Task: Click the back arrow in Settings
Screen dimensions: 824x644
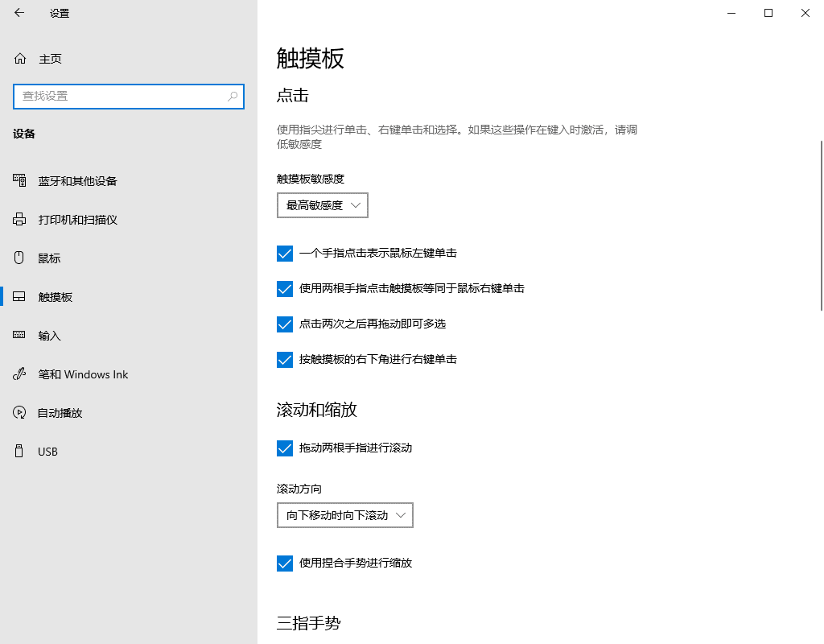Action: pyautogui.click(x=19, y=13)
